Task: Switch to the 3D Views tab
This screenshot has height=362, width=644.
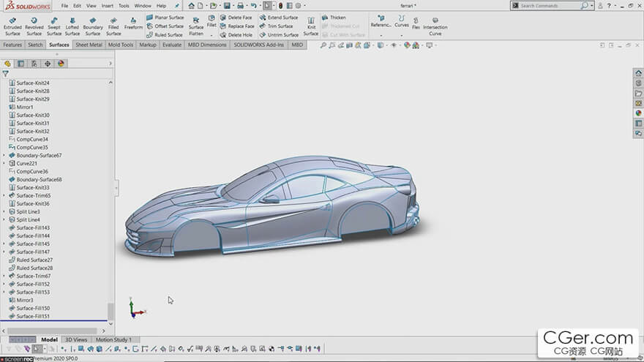Action: click(x=76, y=340)
